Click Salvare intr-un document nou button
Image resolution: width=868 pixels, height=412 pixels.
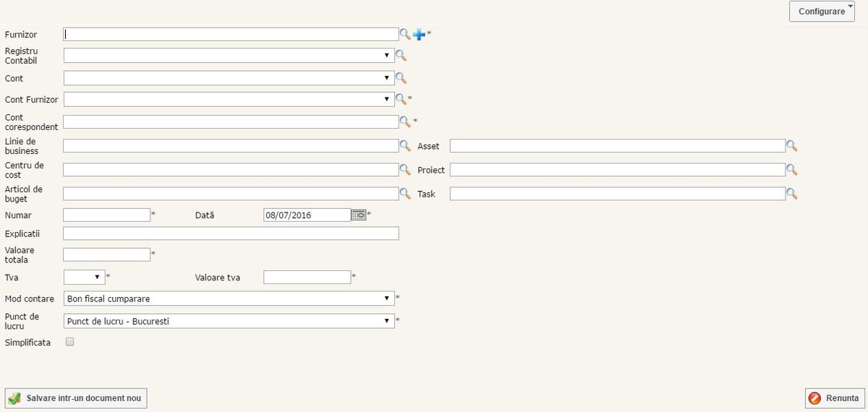(76, 398)
